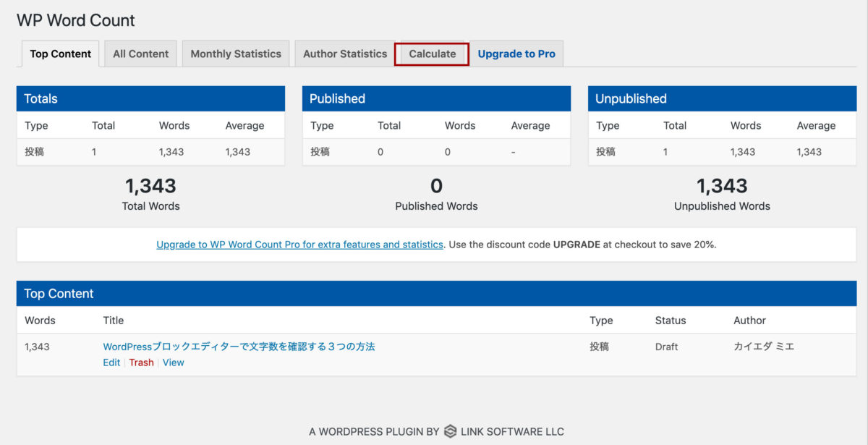Click the Published panel header
Viewport: 868px width, 445px height.
coord(436,98)
